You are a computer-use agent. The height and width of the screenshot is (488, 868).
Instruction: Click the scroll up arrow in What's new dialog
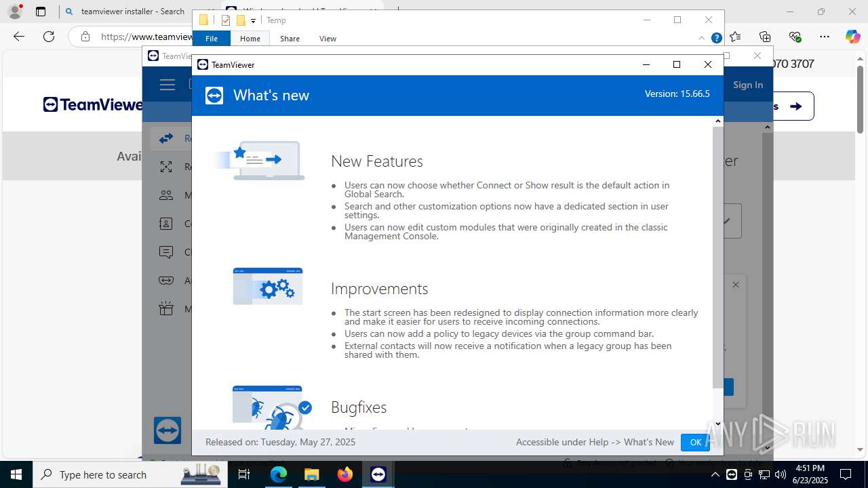718,121
